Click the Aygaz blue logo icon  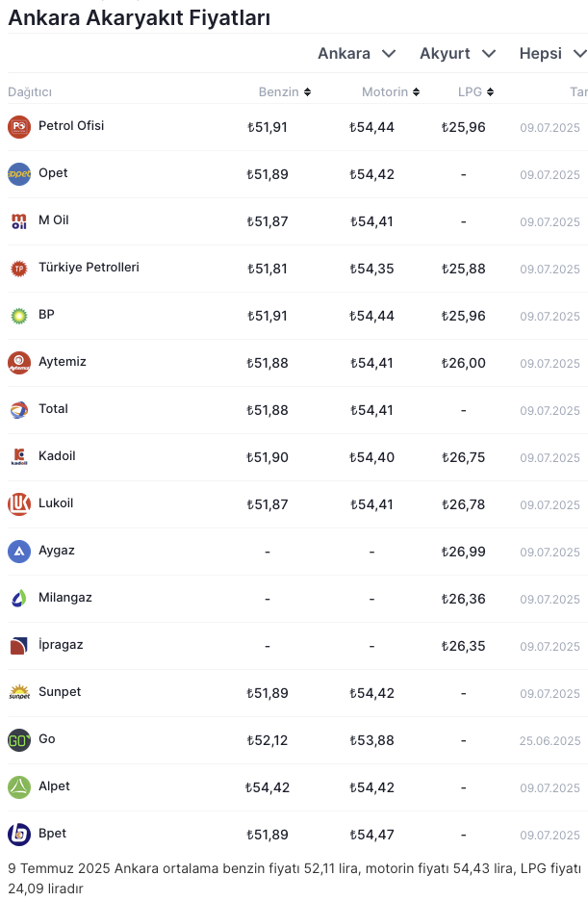[19, 552]
